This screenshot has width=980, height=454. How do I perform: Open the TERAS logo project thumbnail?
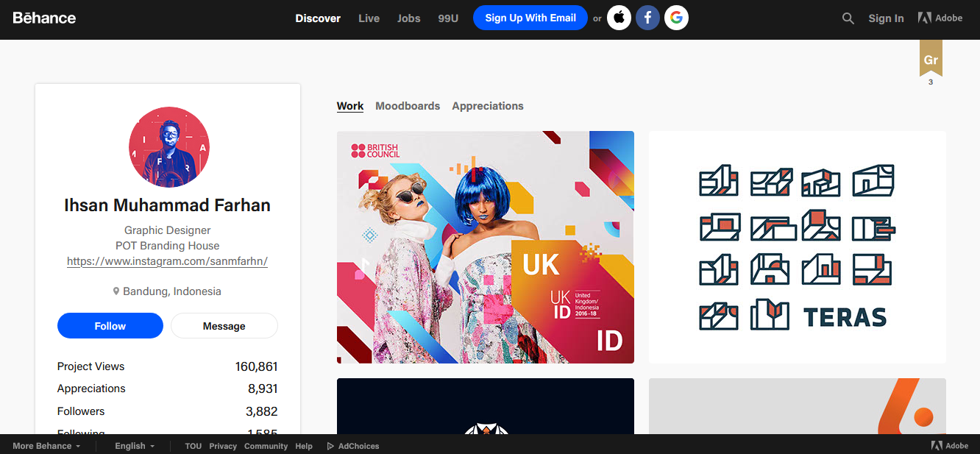(797, 247)
